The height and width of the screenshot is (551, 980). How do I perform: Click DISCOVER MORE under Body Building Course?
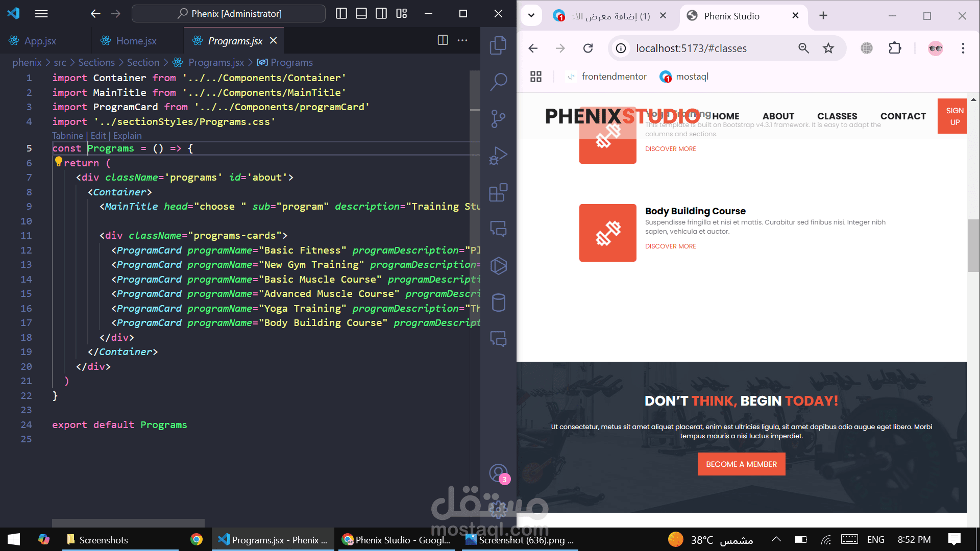[671, 246]
